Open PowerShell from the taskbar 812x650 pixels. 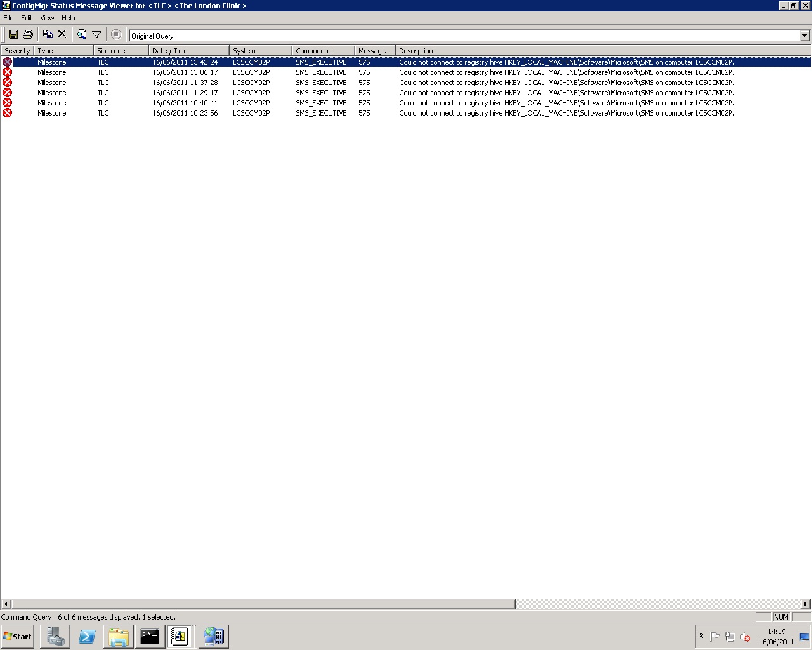[x=87, y=636]
